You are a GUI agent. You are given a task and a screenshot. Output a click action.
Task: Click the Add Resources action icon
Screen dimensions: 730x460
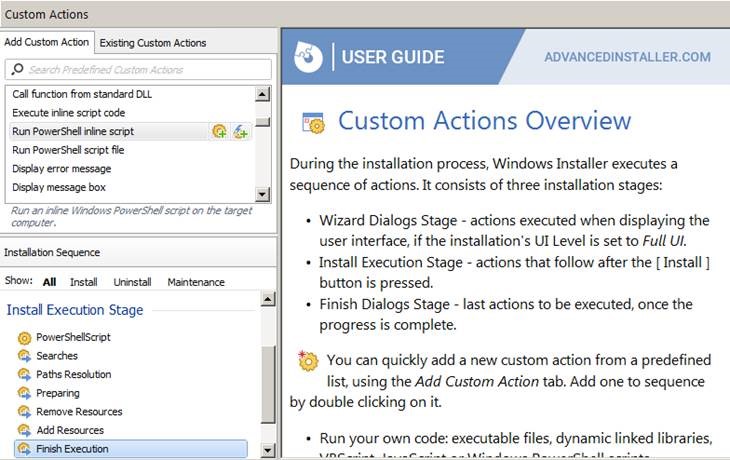(x=25, y=430)
